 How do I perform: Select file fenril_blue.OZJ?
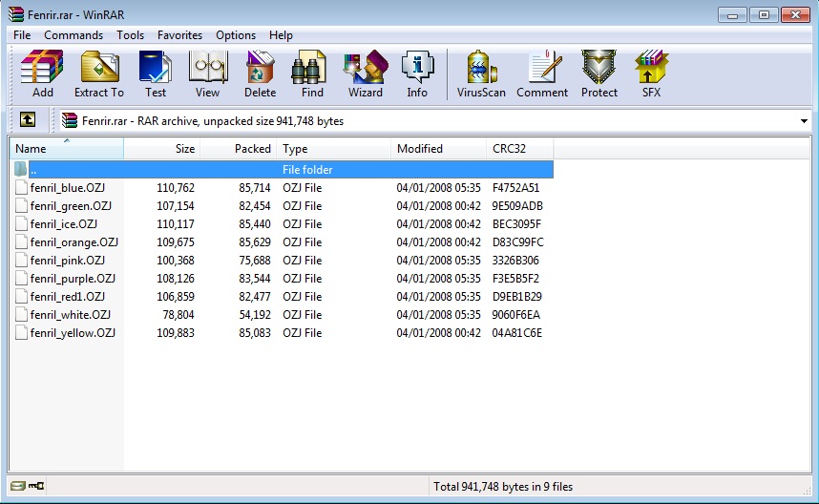(68, 187)
